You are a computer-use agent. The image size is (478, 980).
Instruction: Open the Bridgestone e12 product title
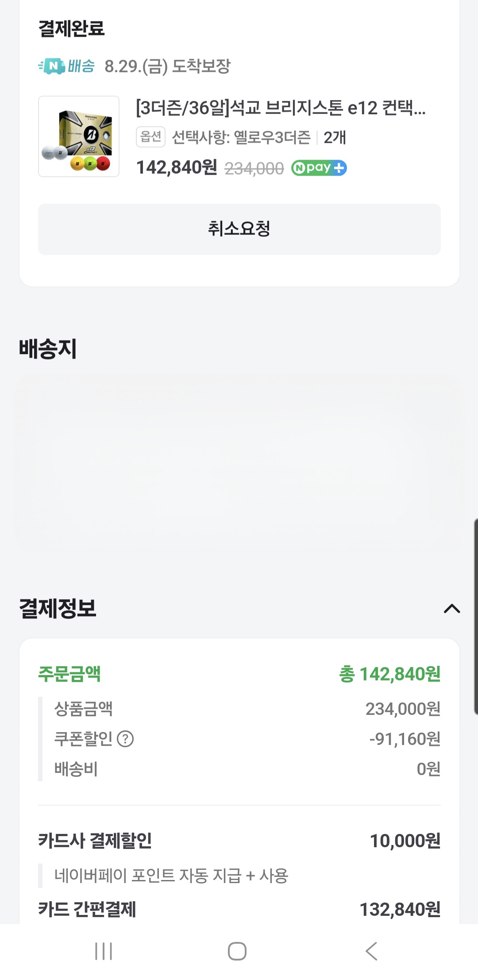[x=281, y=108]
